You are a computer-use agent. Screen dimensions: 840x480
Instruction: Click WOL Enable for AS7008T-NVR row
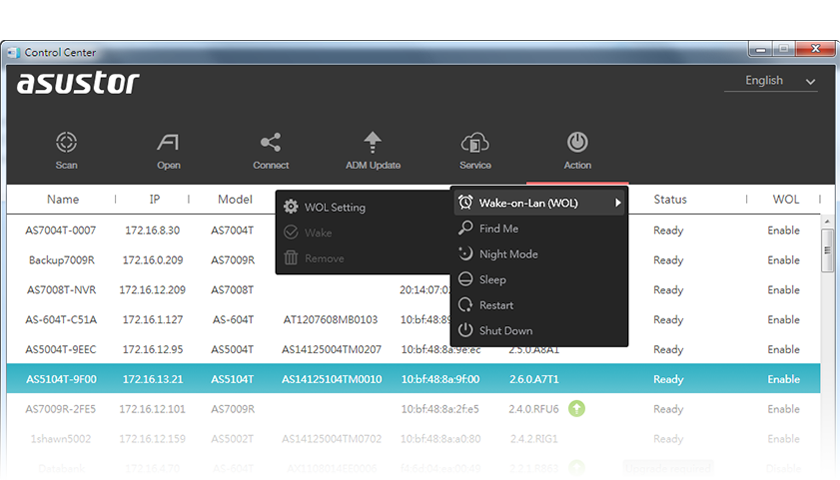pos(783,290)
